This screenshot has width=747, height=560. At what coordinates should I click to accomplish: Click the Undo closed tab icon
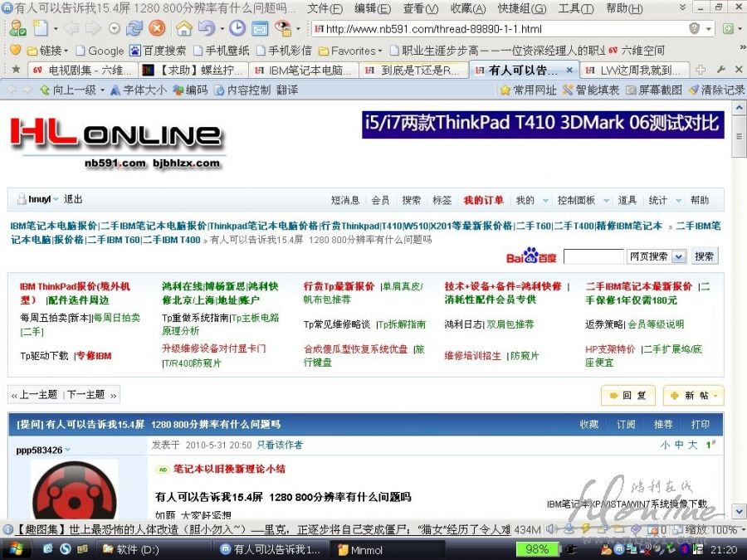pos(207,28)
